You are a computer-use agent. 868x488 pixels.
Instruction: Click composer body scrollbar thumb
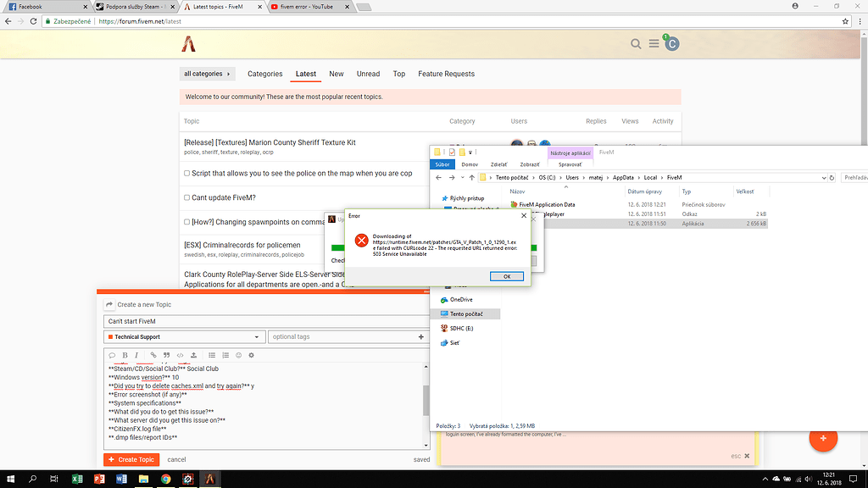pos(426,400)
